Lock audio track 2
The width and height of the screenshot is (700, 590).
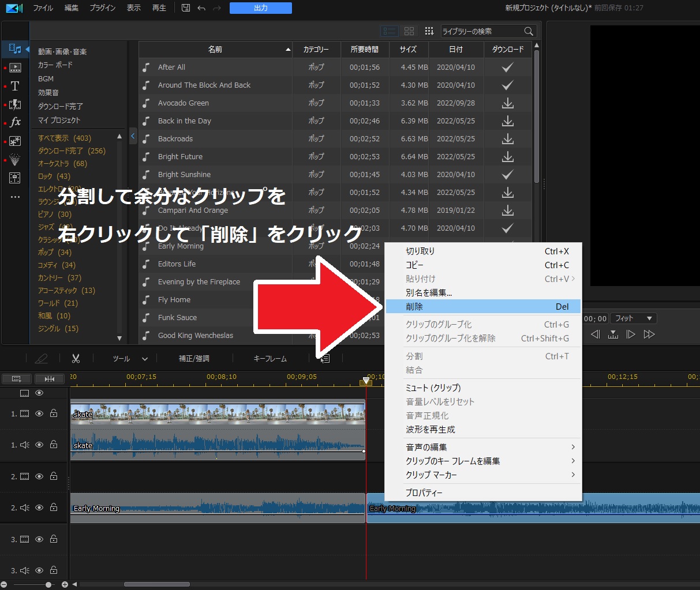point(54,508)
